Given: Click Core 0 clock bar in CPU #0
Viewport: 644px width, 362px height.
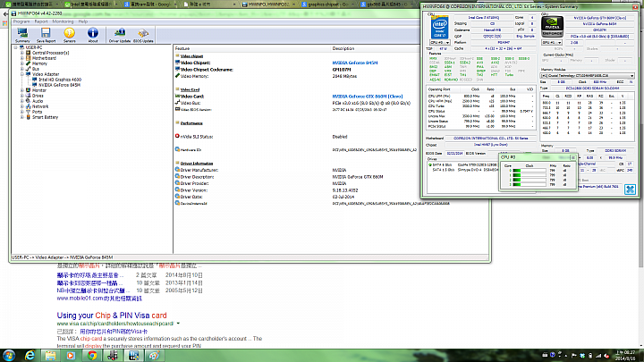Looking at the screenshot, I should [x=530, y=171].
